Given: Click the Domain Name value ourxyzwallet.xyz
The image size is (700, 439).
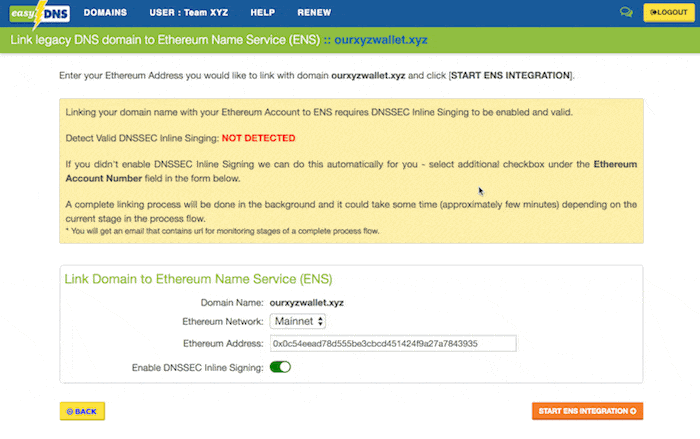Looking at the screenshot, I should click(x=307, y=303).
